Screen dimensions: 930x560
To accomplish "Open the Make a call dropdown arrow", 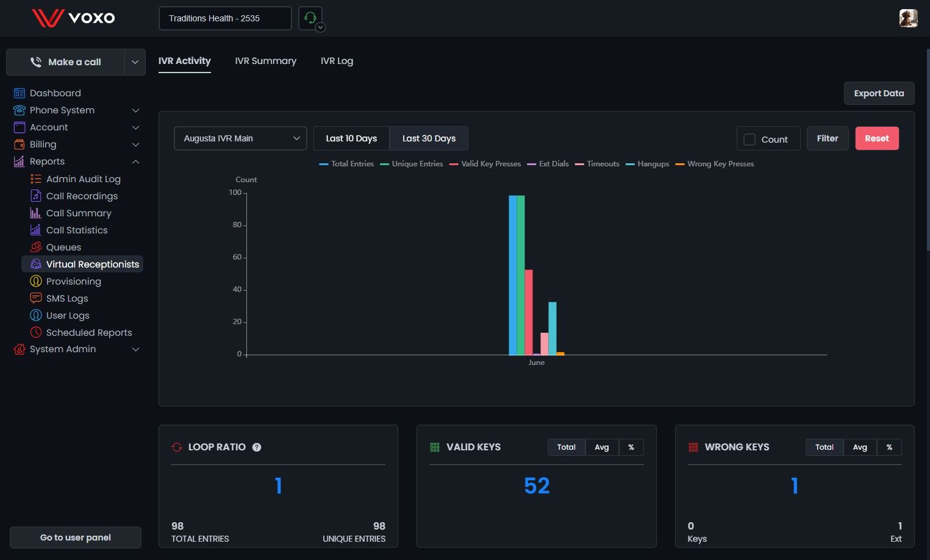I will point(135,62).
